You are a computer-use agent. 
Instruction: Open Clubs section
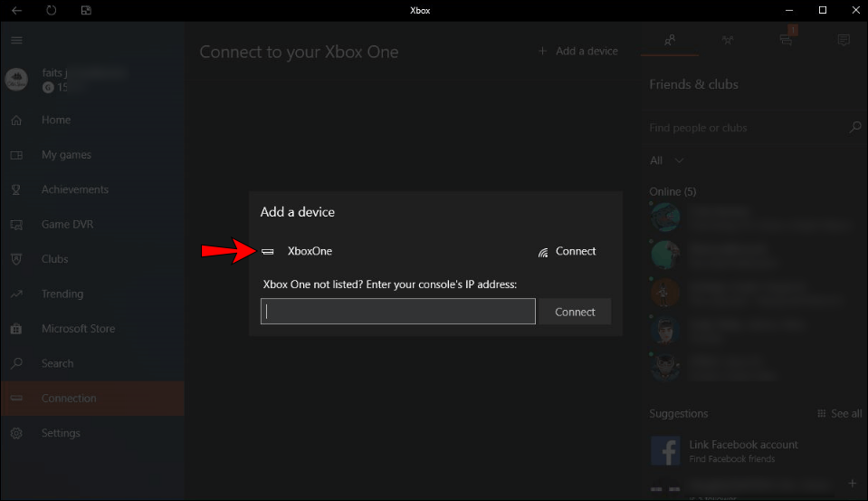55,259
